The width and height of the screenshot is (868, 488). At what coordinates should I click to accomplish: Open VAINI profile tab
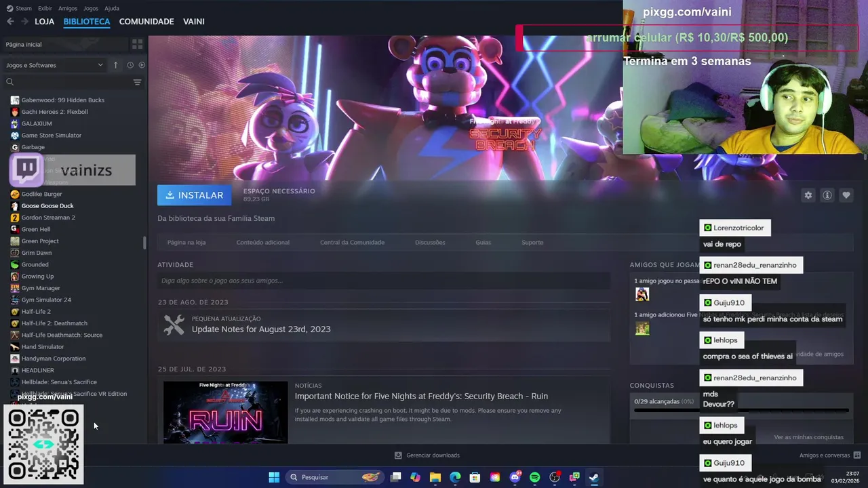(194, 22)
